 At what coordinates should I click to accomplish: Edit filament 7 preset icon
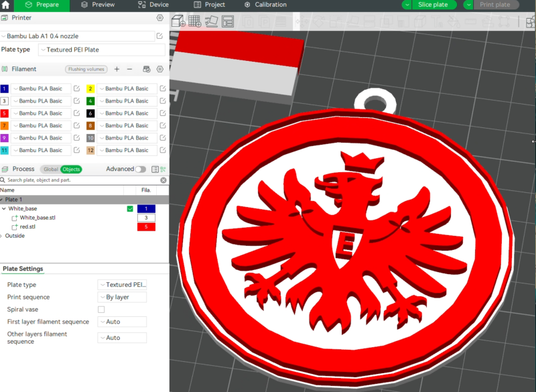[76, 125]
